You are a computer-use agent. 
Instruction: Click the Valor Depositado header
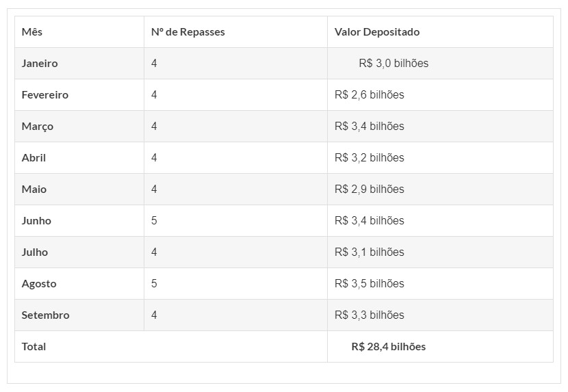pyautogui.click(x=377, y=32)
